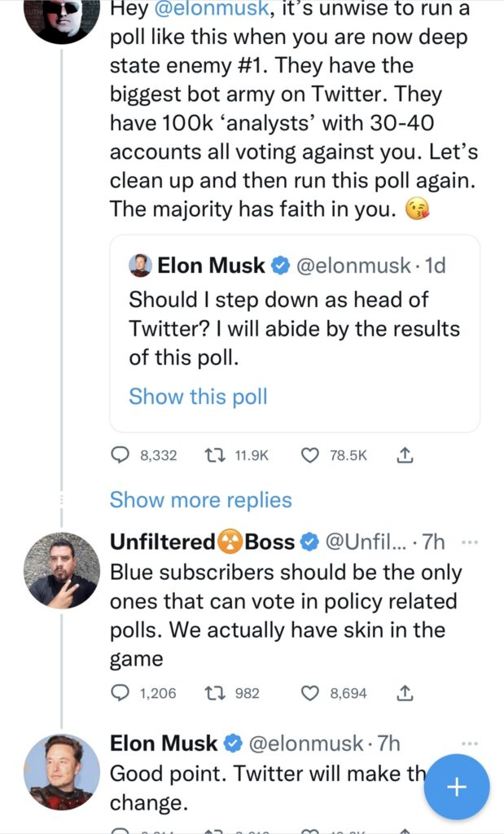This screenshot has width=504, height=834.
Task: Retweet Unfiltered Boss's tweet with 982 retweets
Action: tap(215, 693)
